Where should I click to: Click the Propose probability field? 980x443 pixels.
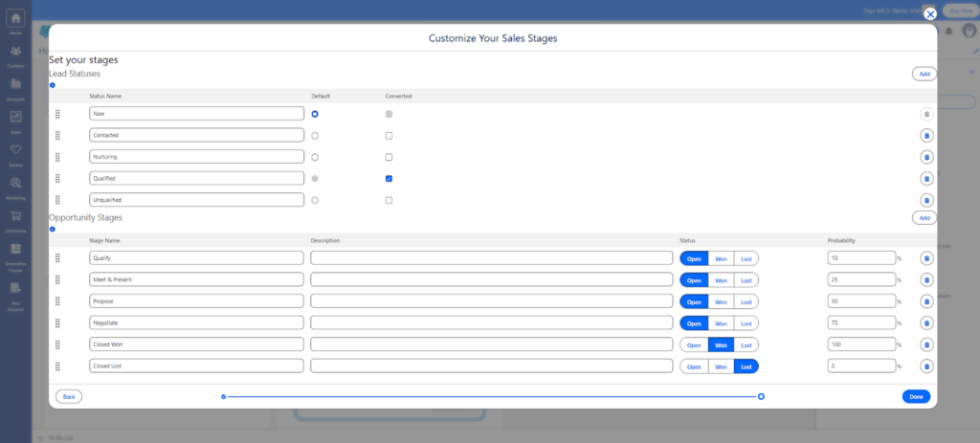[x=860, y=301]
